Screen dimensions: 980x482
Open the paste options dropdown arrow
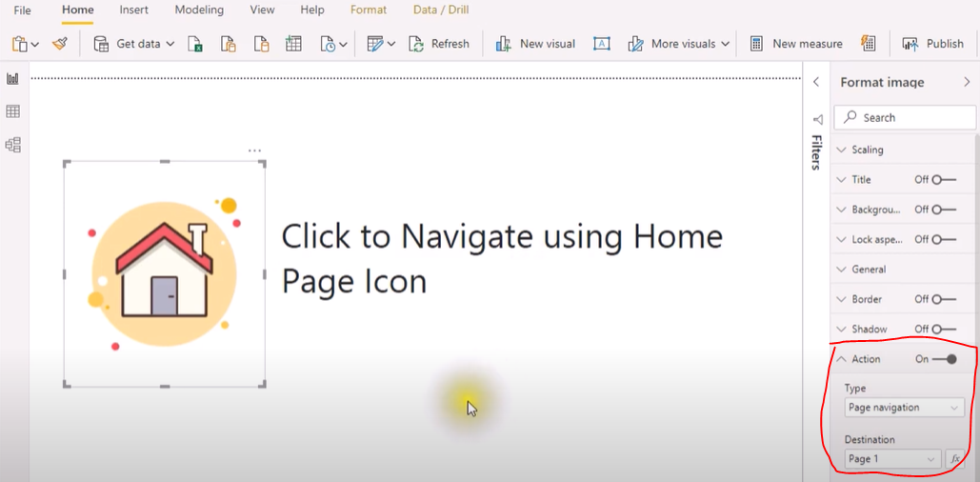pos(35,45)
